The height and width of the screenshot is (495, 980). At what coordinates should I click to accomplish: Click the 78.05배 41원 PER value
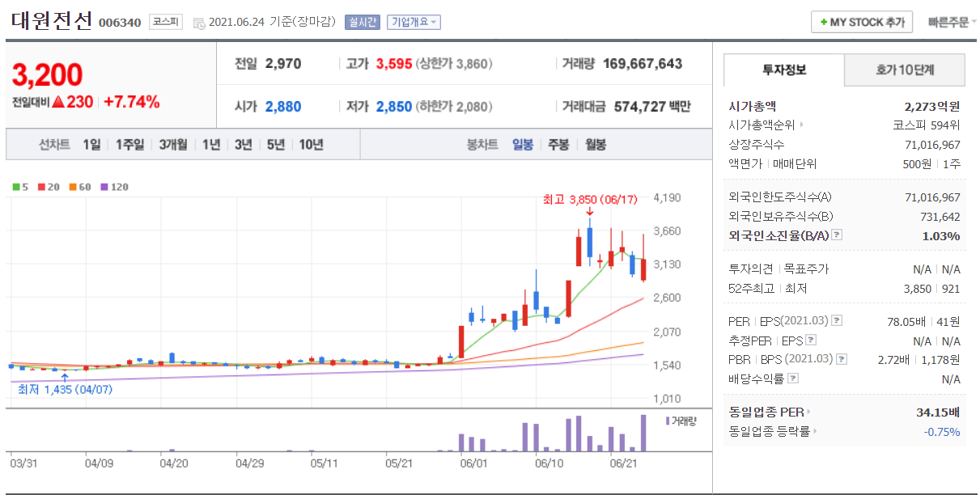[x=923, y=320]
